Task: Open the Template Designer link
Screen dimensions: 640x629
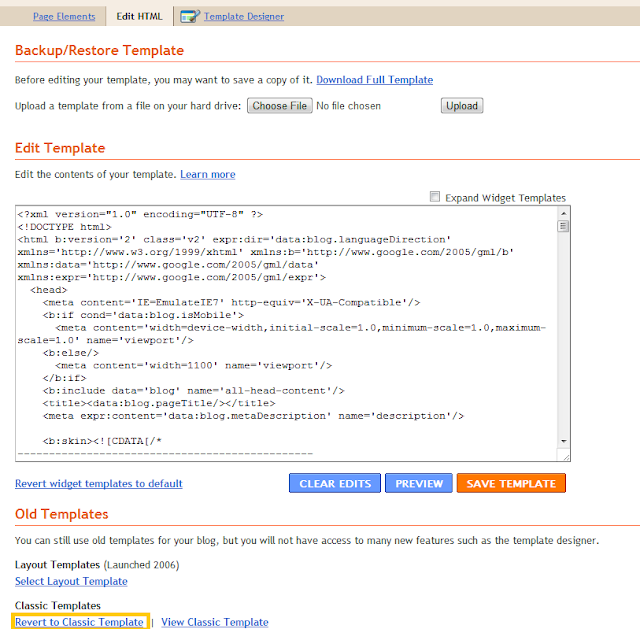Action: pyautogui.click(x=244, y=16)
